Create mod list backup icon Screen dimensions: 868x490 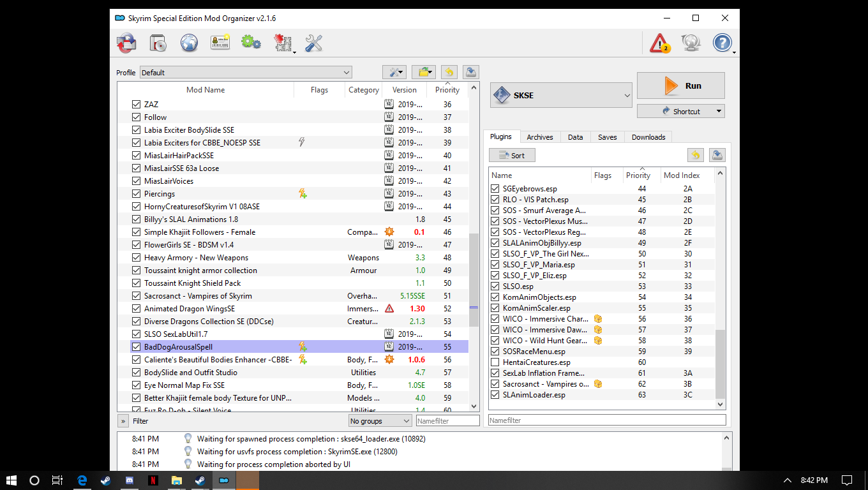[x=470, y=72]
